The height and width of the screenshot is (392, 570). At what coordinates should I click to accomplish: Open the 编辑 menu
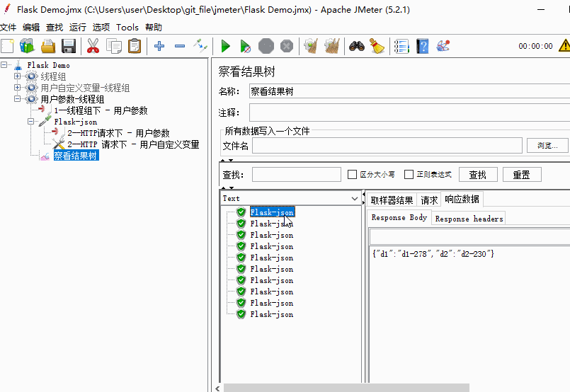[31, 28]
